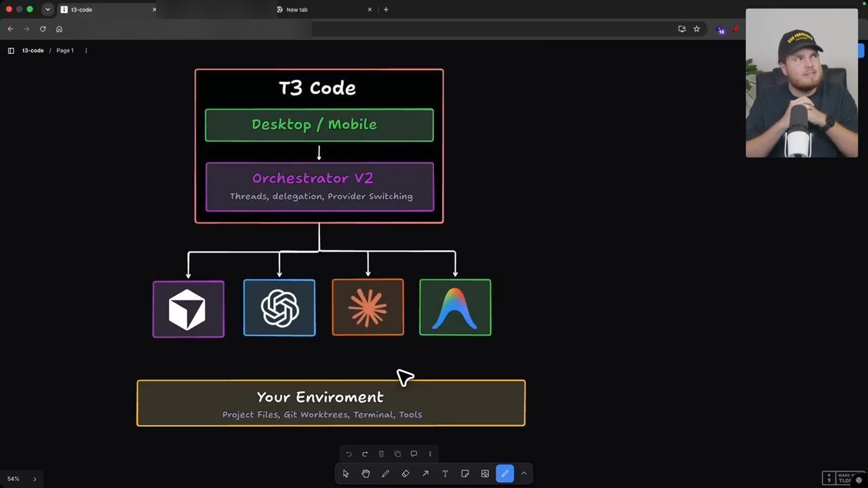Open the t3-code document name menu
The height and width of the screenshot is (488, 868).
coord(33,51)
